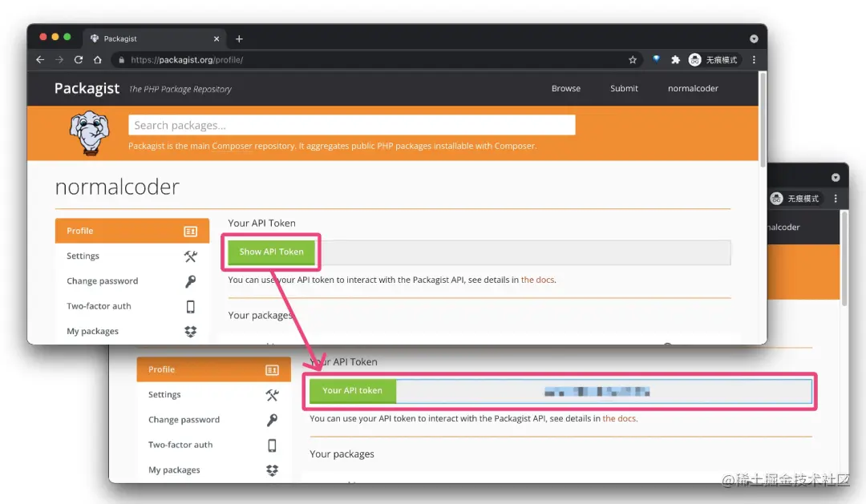The image size is (866, 504).
Task: Open the normalcoder user menu in front window
Action: 693,88
